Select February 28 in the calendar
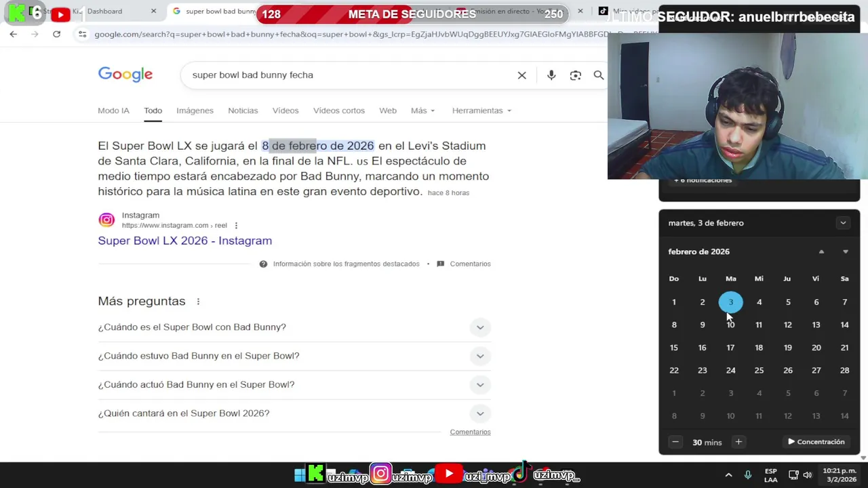The image size is (868, 488). [844, 371]
